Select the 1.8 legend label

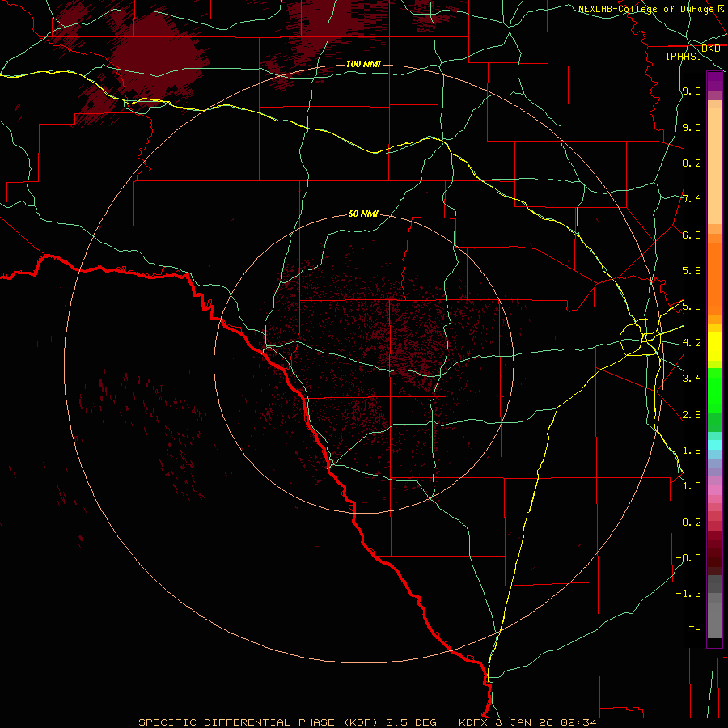(x=692, y=451)
